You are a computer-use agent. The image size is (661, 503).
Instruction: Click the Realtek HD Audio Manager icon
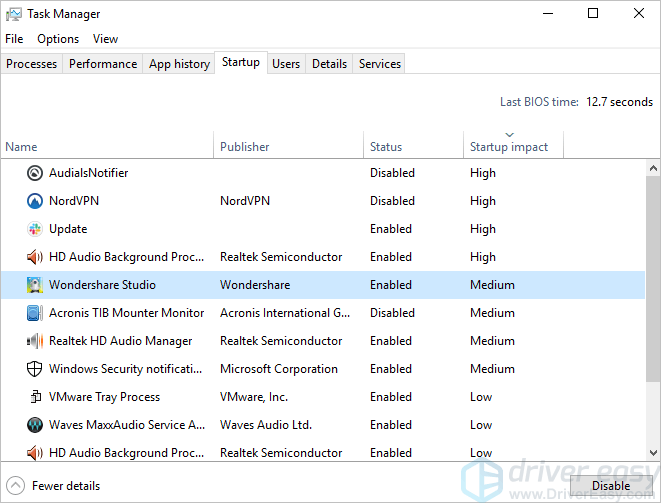coord(35,341)
